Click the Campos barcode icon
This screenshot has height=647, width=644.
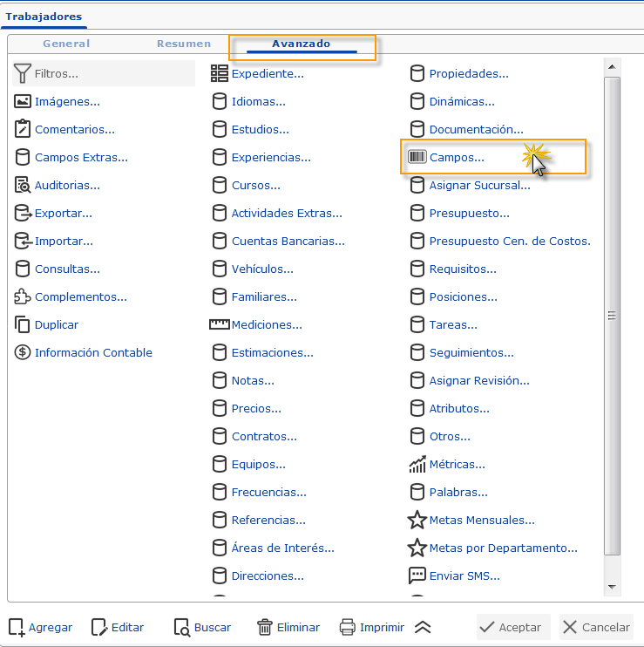click(x=417, y=158)
